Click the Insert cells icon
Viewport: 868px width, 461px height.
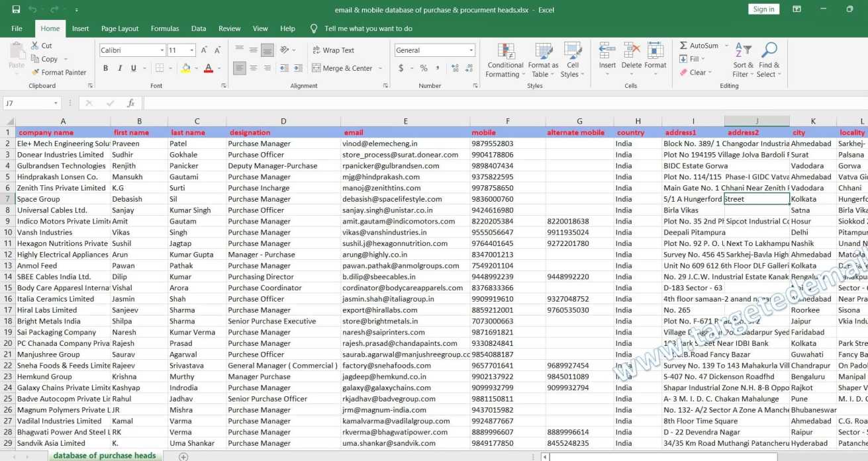[607, 52]
